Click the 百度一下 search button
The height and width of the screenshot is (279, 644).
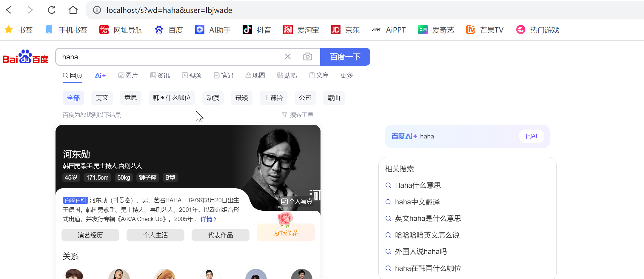click(x=345, y=57)
